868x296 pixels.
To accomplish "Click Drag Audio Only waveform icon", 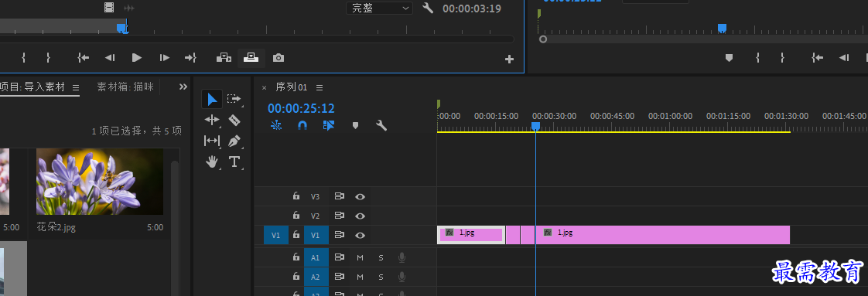I will click(x=129, y=8).
